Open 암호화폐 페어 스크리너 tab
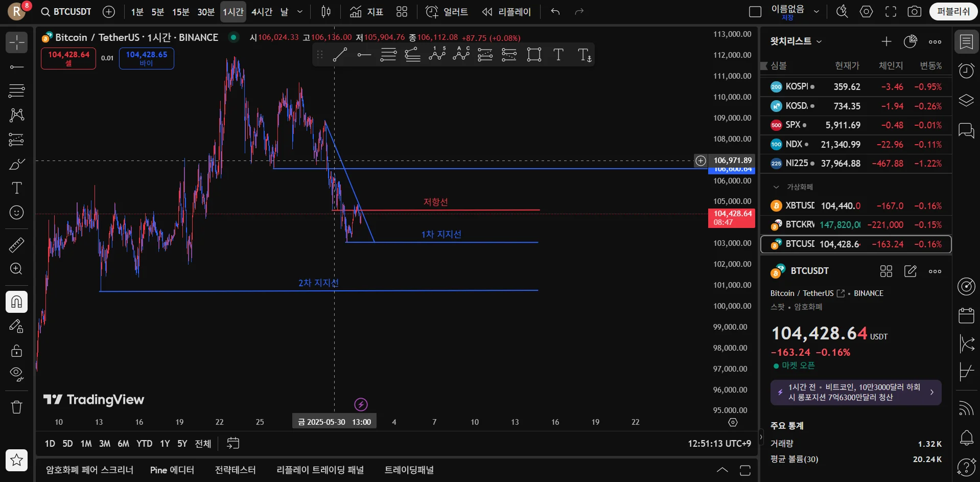 (x=89, y=470)
